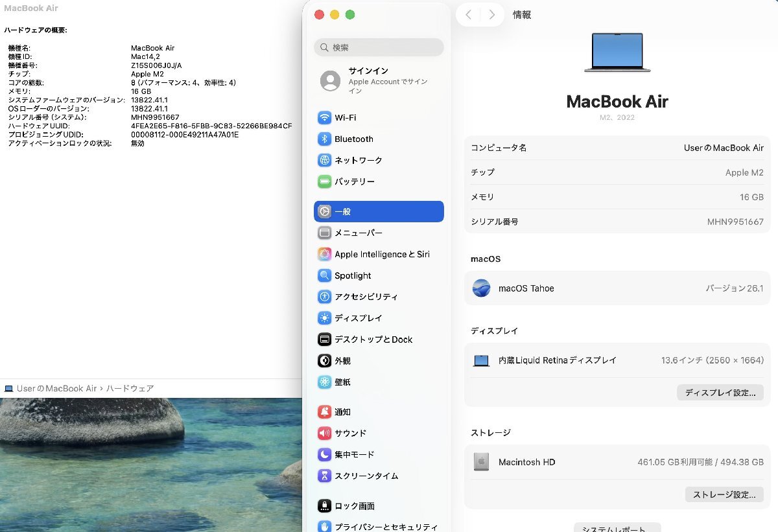Open the デスクトップとDock icon
Image resolution: width=778 pixels, height=532 pixels.
325,340
